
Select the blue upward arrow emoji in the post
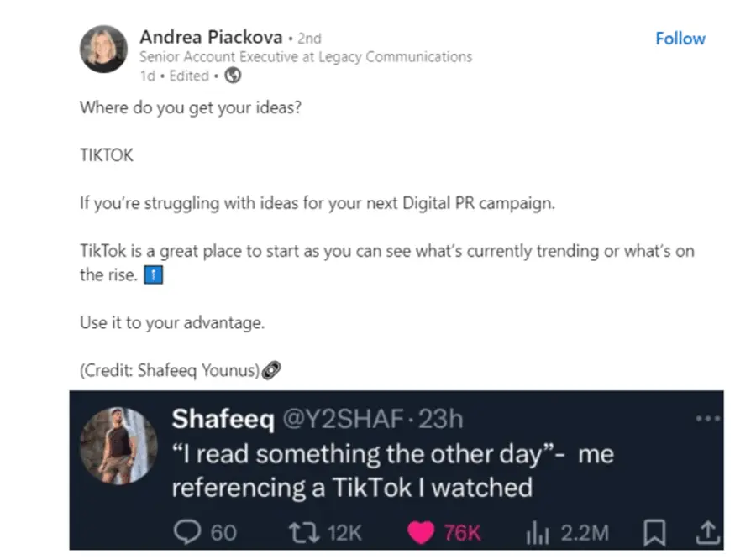pyautogui.click(x=154, y=274)
